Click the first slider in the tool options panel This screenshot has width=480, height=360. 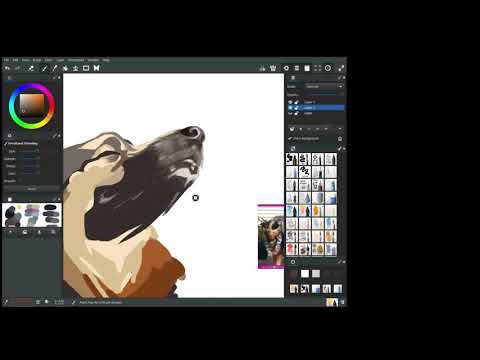(29, 151)
